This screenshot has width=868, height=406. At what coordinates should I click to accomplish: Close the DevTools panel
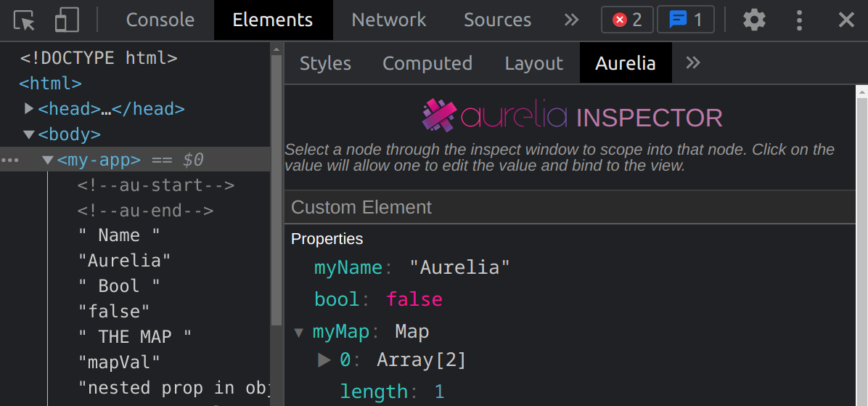click(x=846, y=20)
